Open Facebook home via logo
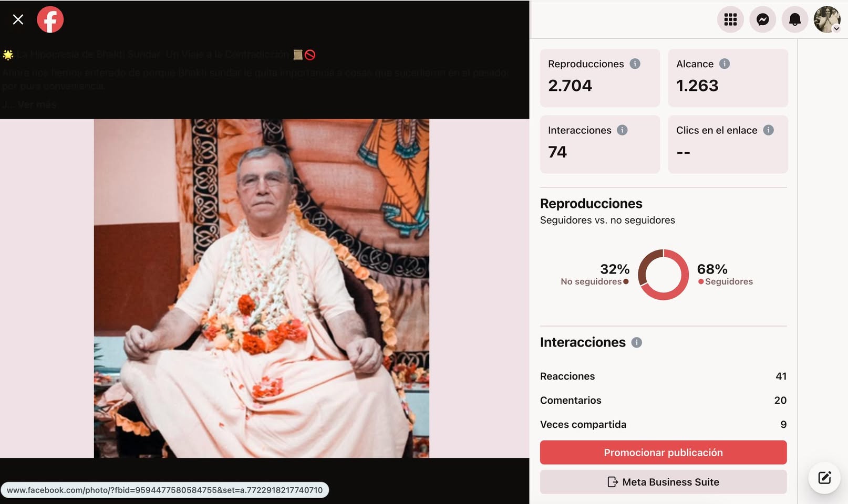848x504 pixels. (50, 19)
